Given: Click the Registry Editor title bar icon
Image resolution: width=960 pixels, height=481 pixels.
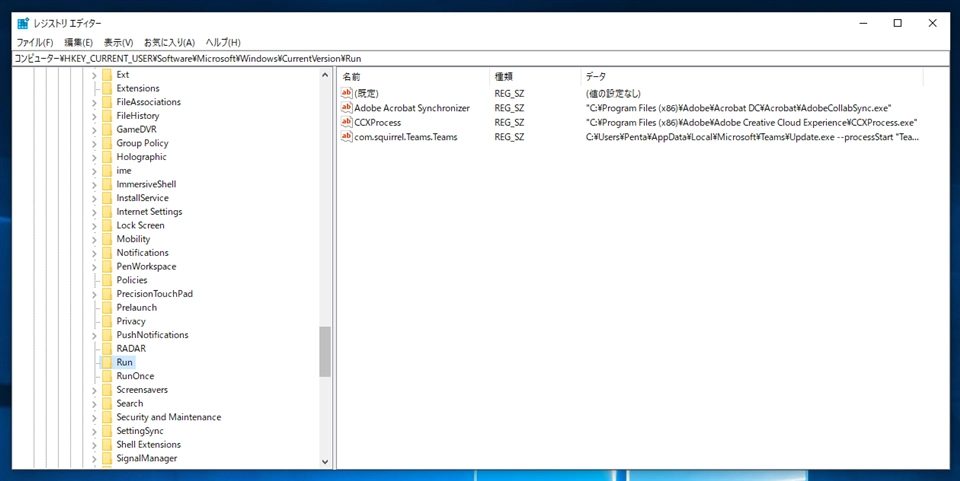Looking at the screenshot, I should pyautogui.click(x=23, y=23).
